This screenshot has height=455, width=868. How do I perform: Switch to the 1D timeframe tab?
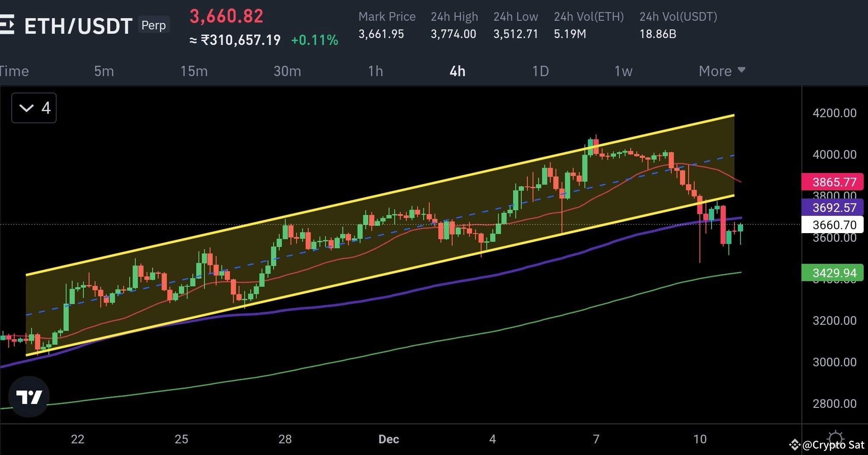pyautogui.click(x=541, y=71)
